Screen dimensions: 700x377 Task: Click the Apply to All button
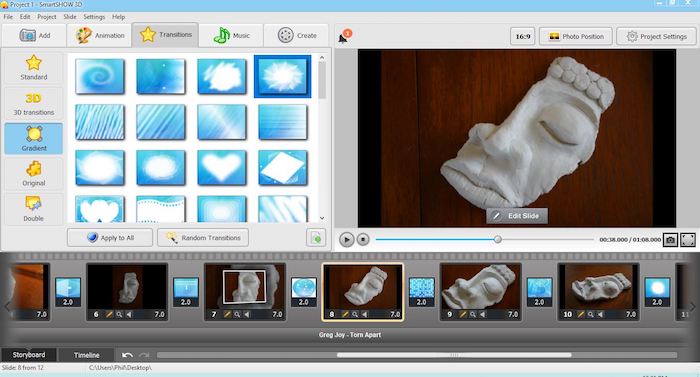tap(110, 238)
